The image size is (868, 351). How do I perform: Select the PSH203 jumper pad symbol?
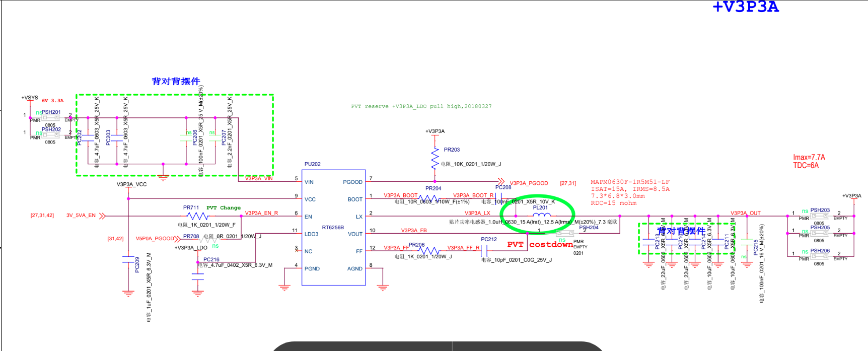coord(819,216)
